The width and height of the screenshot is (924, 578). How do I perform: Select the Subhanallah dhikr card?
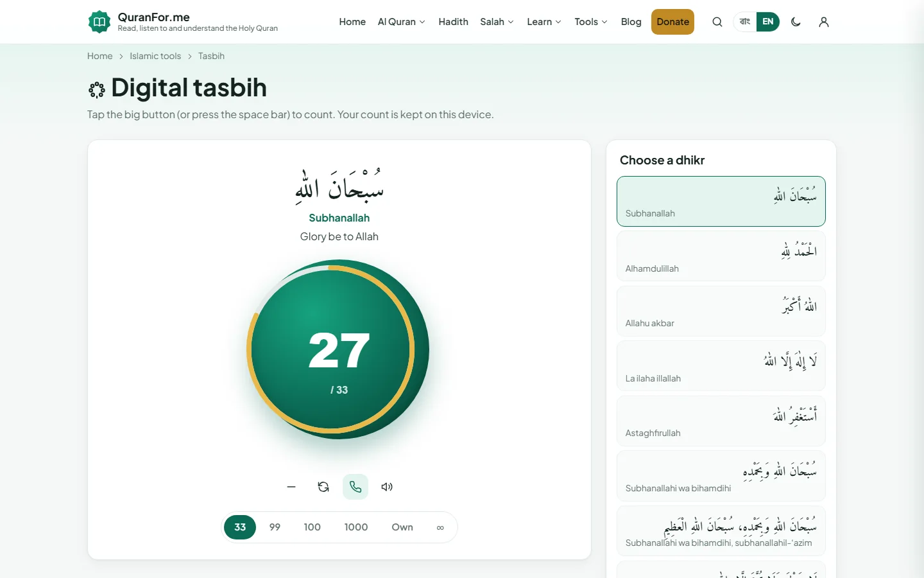tap(721, 201)
